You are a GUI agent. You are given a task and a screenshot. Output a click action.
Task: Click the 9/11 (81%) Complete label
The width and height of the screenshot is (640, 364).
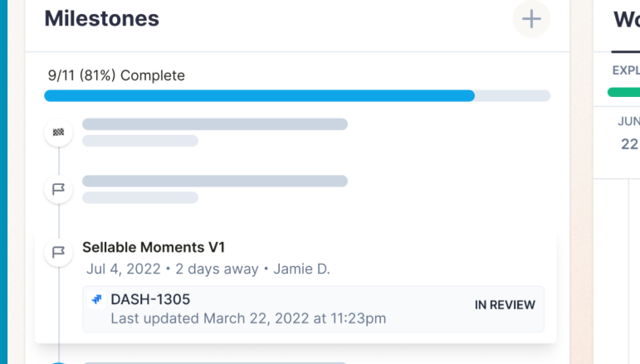coord(116,75)
